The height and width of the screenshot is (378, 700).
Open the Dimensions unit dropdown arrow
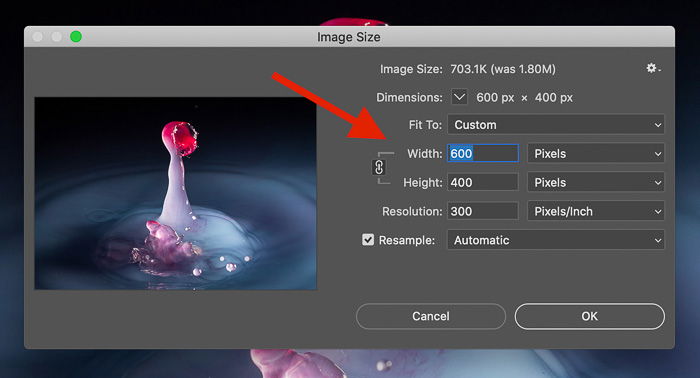[459, 97]
